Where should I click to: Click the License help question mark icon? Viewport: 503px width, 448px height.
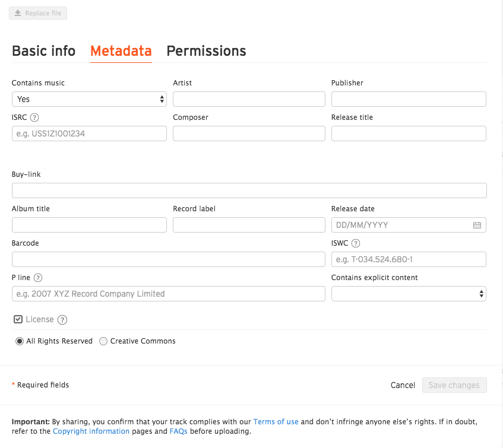click(62, 320)
